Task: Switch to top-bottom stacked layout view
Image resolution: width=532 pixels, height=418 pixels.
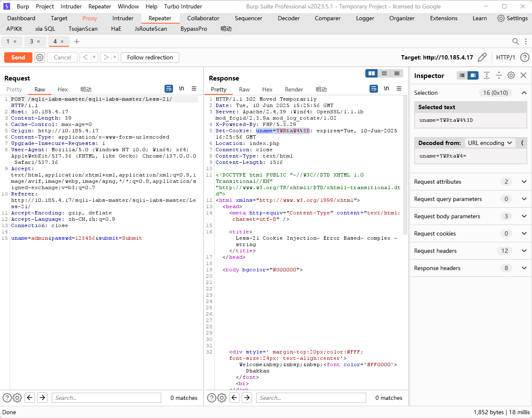Action: (x=384, y=73)
